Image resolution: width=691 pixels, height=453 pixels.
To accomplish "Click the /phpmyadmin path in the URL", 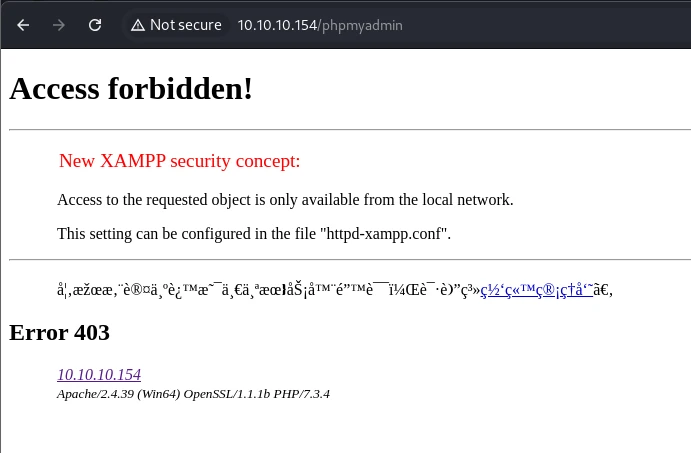I will point(360,26).
